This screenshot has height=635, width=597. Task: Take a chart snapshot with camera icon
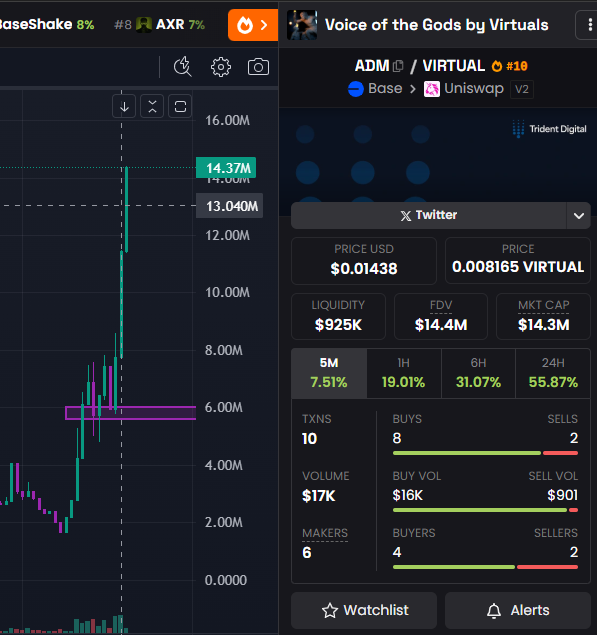pos(258,67)
